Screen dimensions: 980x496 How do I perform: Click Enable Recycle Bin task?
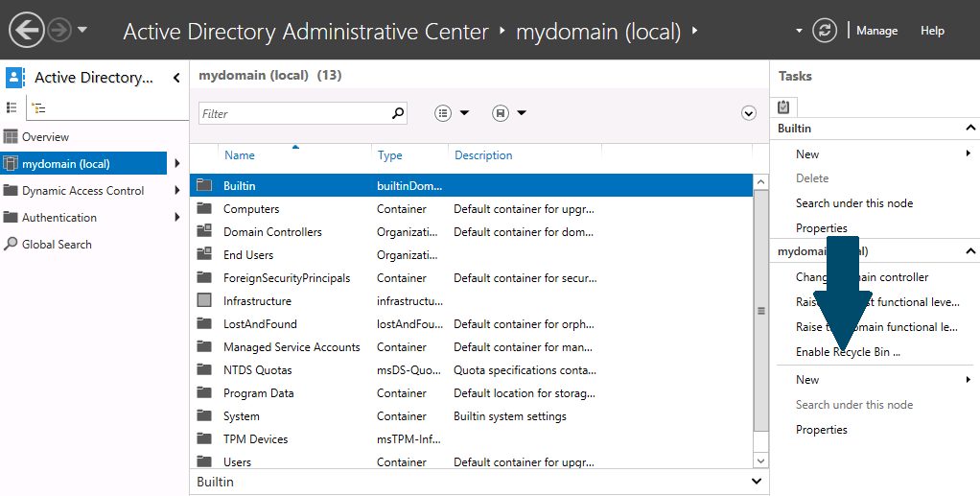point(848,352)
